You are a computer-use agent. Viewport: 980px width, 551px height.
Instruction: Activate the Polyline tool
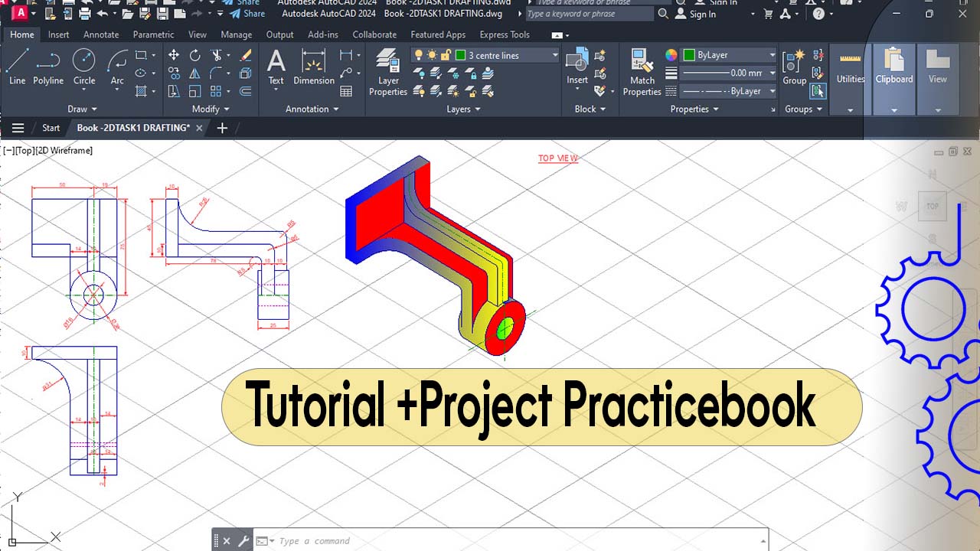coord(48,67)
